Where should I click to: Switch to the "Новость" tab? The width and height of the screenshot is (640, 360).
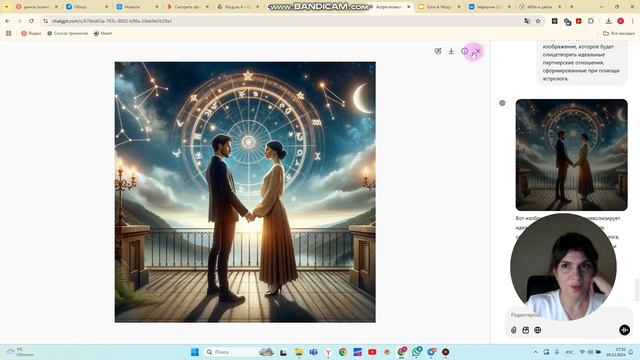click(x=136, y=7)
